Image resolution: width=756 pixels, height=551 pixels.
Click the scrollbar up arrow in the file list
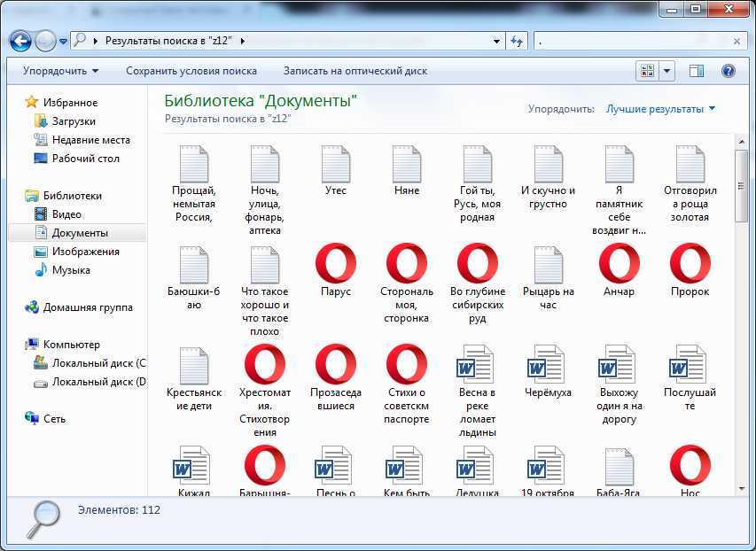tap(742, 142)
